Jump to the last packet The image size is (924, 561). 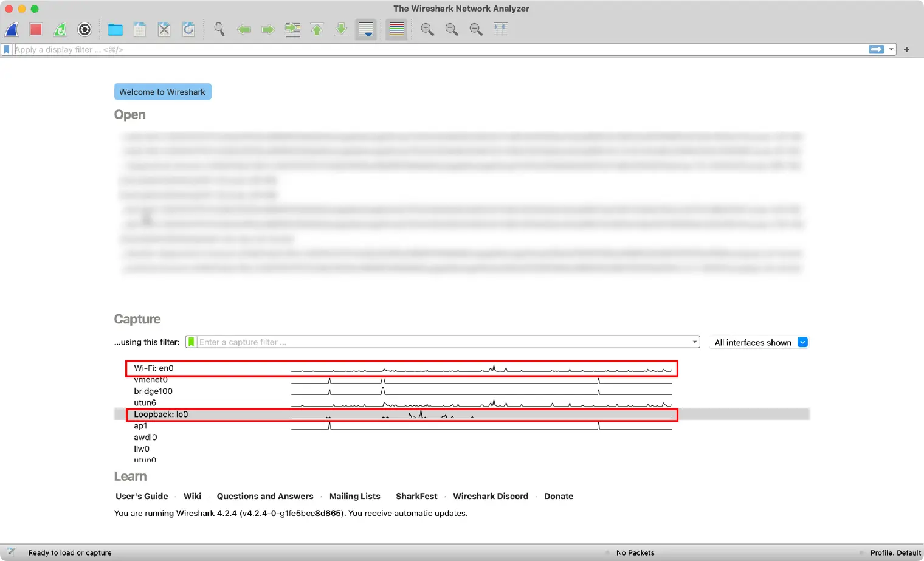point(342,29)
